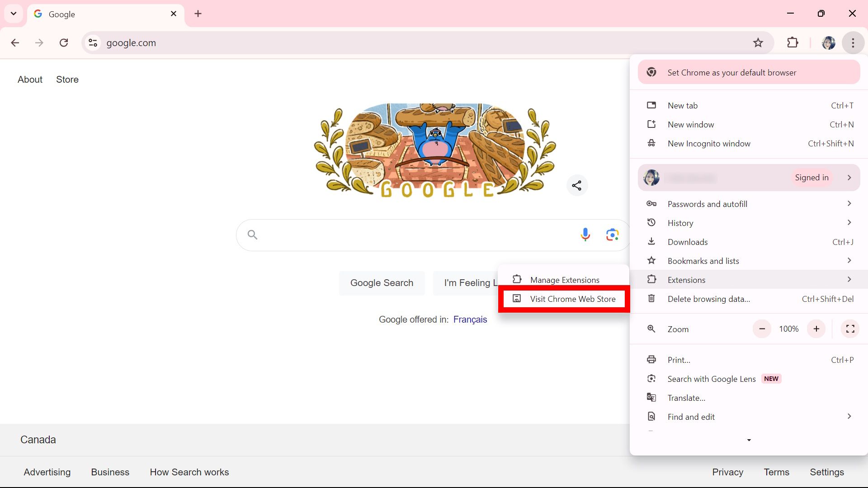The image size is (868, 488).
Task: Click the Zoom magnifier icon in menu
Action: coord(651,329)
